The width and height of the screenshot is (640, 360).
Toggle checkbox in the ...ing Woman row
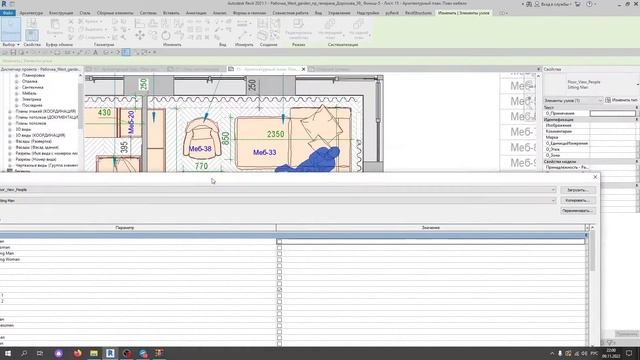pos(279,259)
